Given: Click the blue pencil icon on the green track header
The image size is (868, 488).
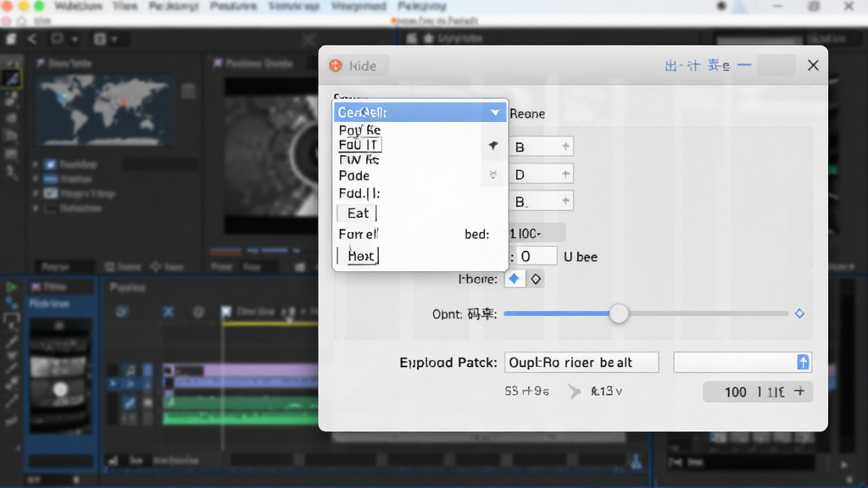Looking at the screenshot, I should point(130,403).
